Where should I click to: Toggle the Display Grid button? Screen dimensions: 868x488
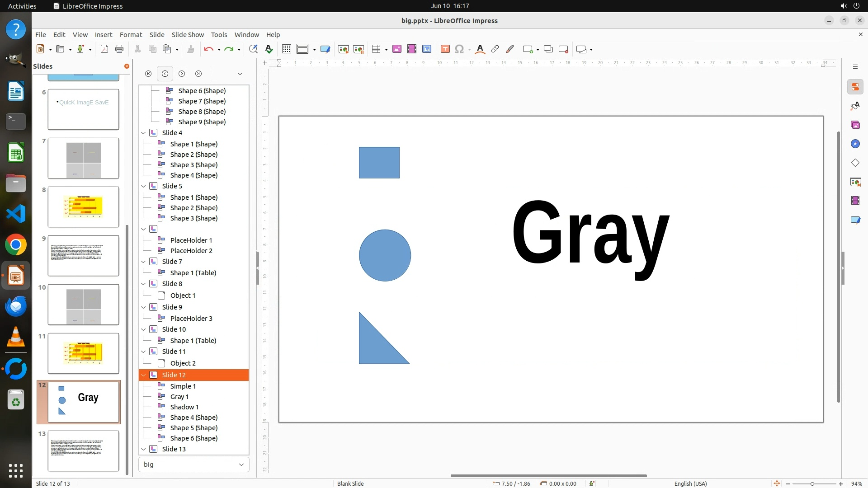(286, 49)
